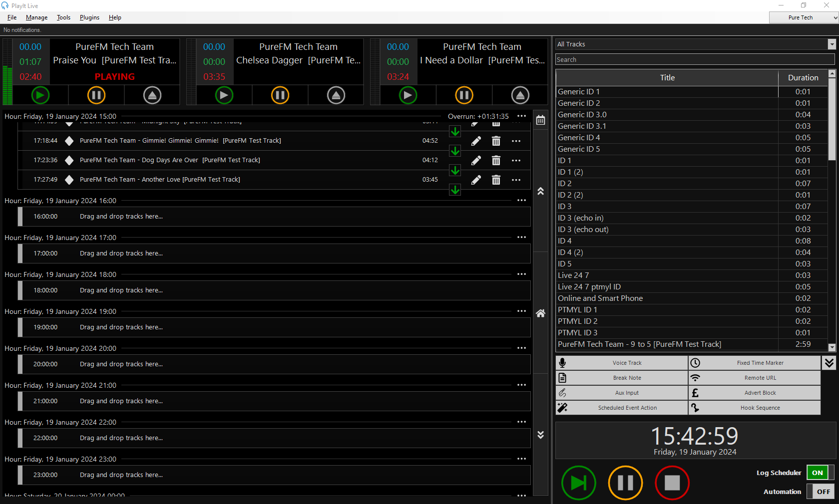This screenshot has width=839, height=504.
Task: Insert a Fixed Time Marker
Action: [755, 363]
